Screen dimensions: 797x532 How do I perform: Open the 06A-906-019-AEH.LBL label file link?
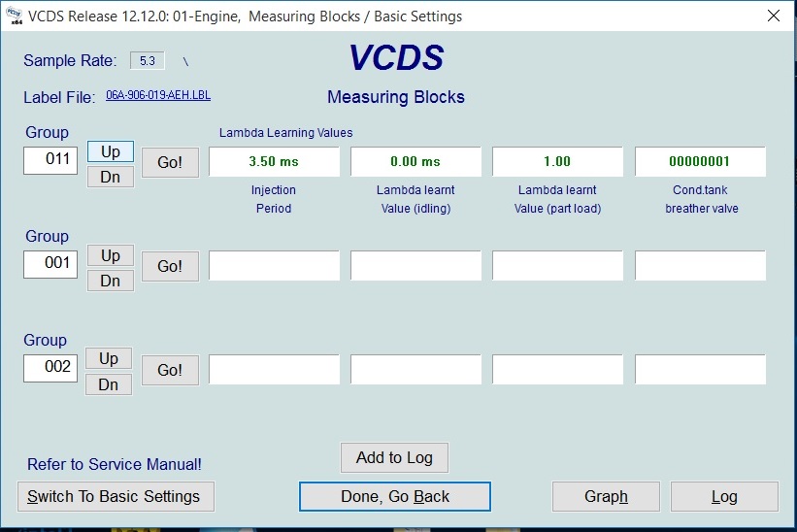157,96
